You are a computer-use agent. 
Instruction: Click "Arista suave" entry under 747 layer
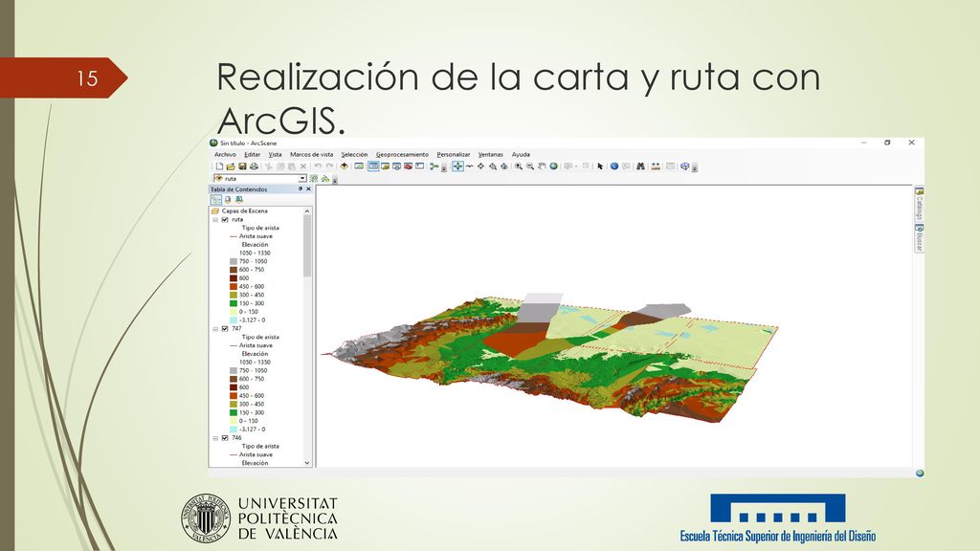(256, 345)
